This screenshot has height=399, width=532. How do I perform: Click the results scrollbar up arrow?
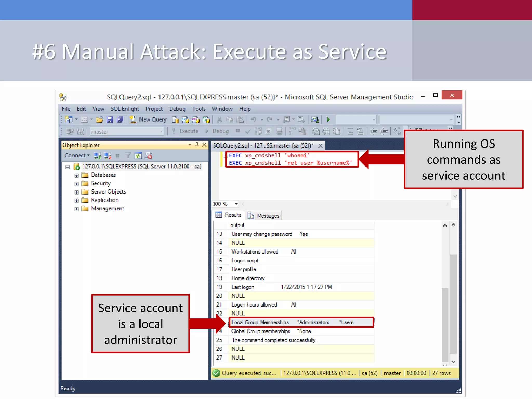tap(453, 225)
